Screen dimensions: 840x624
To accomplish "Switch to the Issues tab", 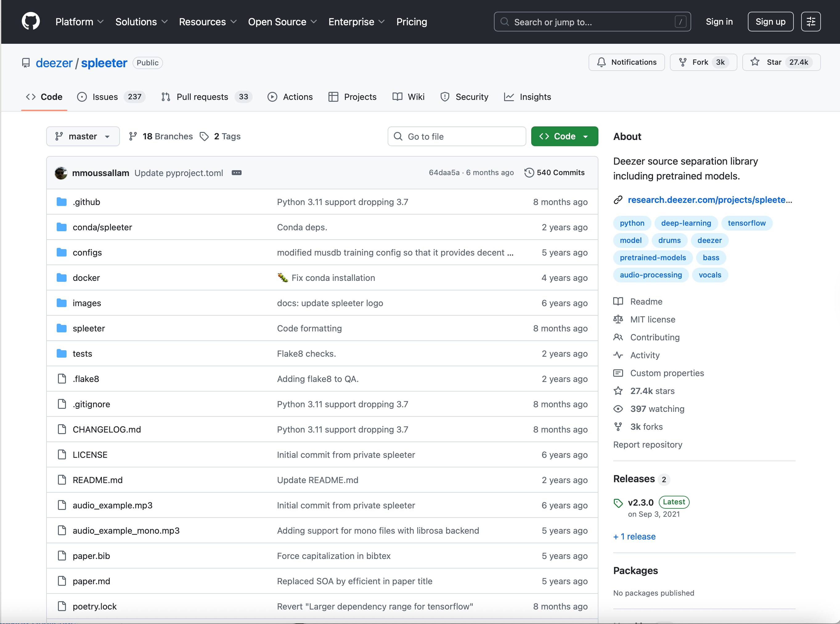I will pyautogui.click(x=111, y=97).
